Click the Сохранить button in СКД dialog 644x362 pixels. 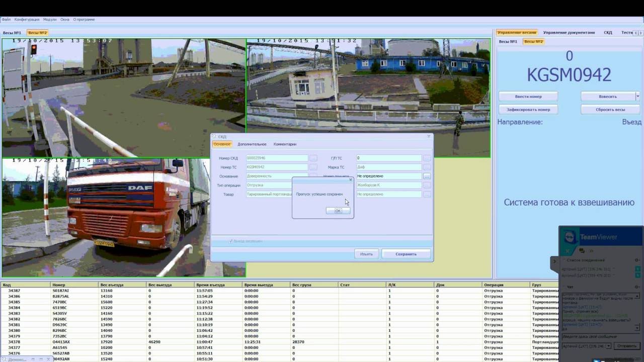pyautogui.click(x=406, y=254)
